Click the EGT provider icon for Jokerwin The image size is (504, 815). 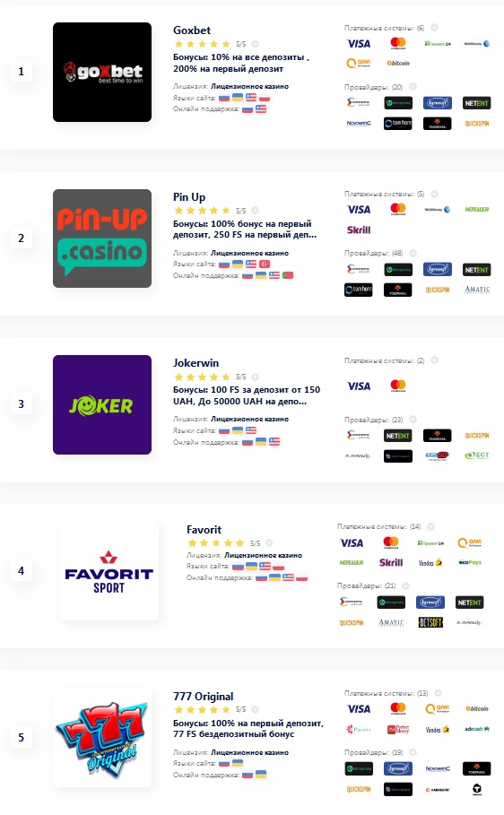[x=477, y=455]
